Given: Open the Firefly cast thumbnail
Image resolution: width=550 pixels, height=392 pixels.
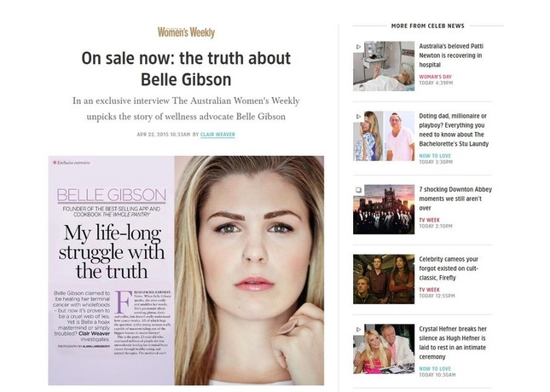Looking at the screenshot, I should pos(384,280).
